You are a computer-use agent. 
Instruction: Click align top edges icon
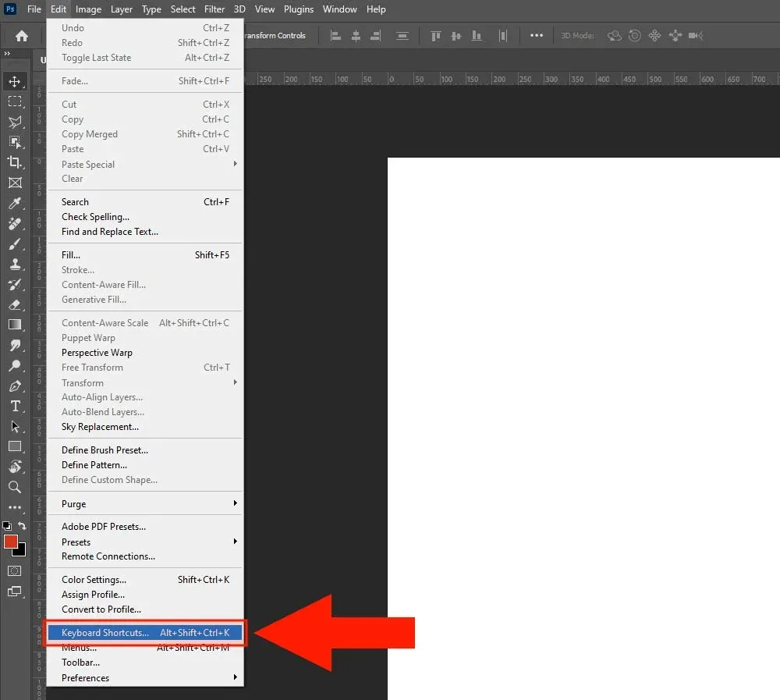point(436,36)
